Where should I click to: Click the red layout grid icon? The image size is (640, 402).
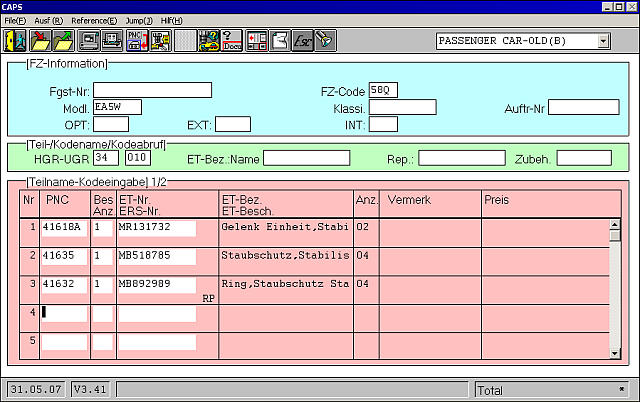pos(256,41)
